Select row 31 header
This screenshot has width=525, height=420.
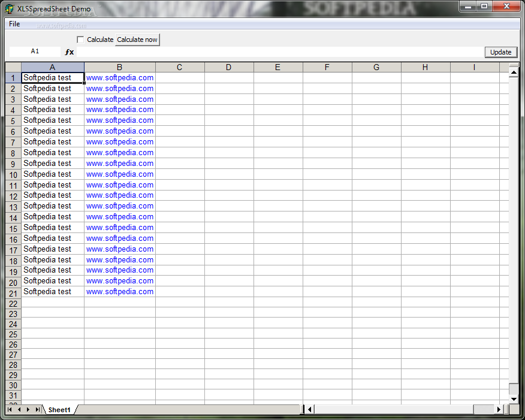(13, 395)
